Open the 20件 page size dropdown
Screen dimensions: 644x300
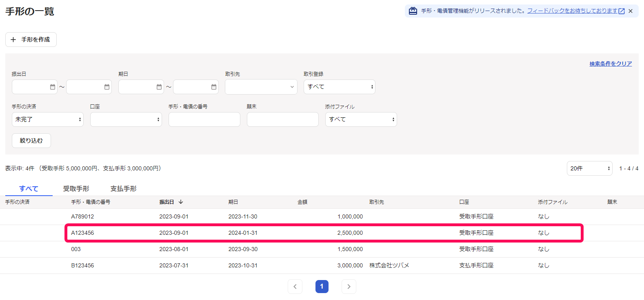(590, 168)
